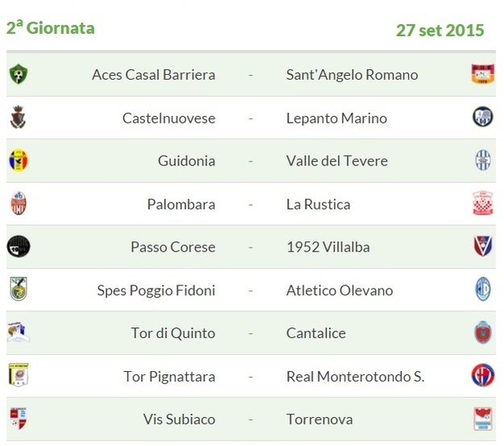Open the Valle del Tevere striped badge
The width and height of the screenshot is (504, 446).
point(483,160)
